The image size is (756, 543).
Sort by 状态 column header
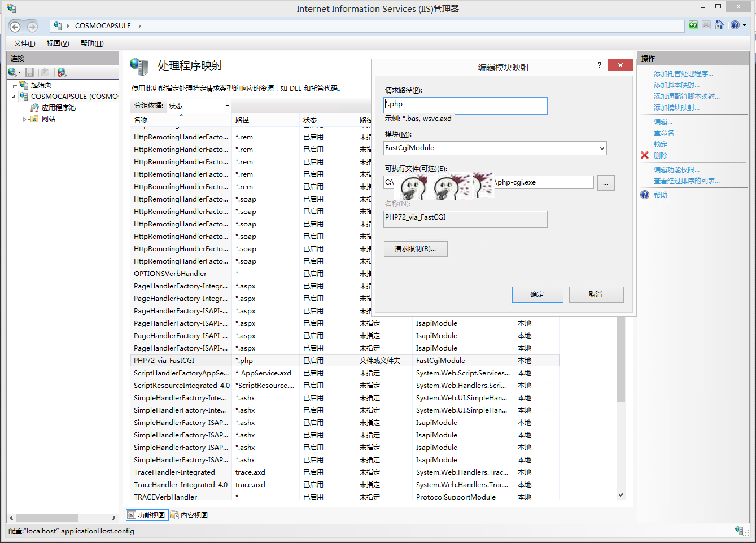327,120
